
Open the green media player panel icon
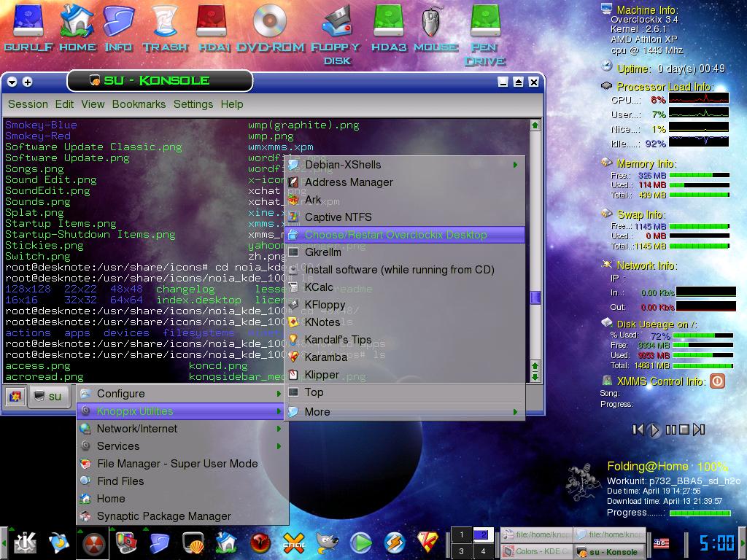tap(359, 543)
